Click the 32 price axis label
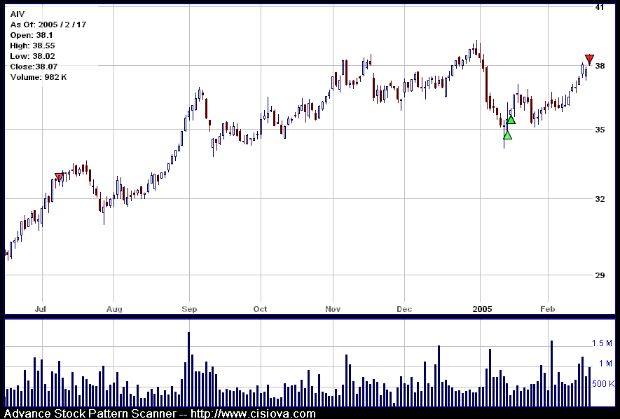Viewport: 620px width, 419px height. pyautogui.click(x=600, y=199)
